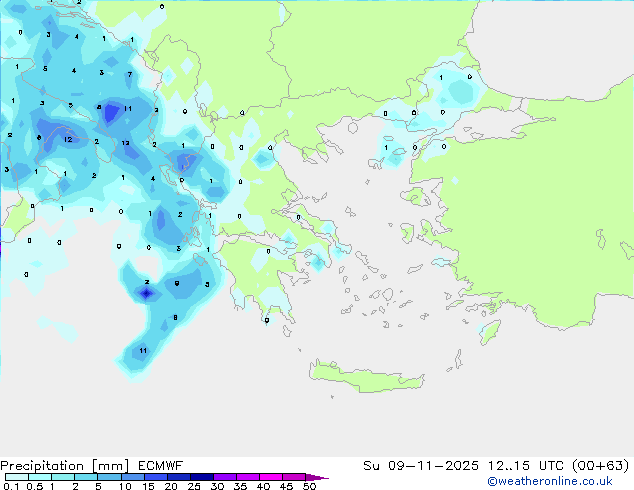634x490 pixels.
Task: Click the 20–25 mm legend color swatch
Action: point(178,477)
